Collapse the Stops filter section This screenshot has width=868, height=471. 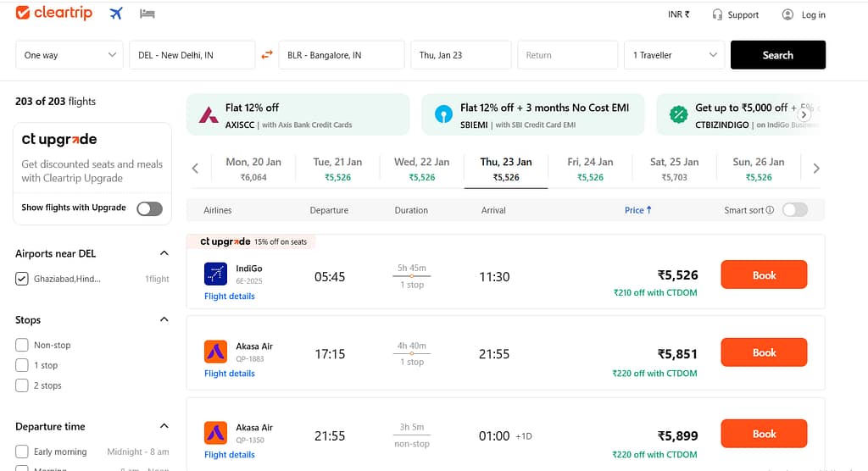(164, 319)
